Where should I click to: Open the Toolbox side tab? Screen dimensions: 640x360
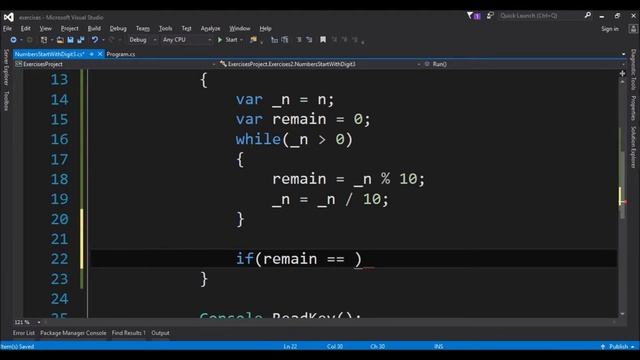[x=6, y=101]
